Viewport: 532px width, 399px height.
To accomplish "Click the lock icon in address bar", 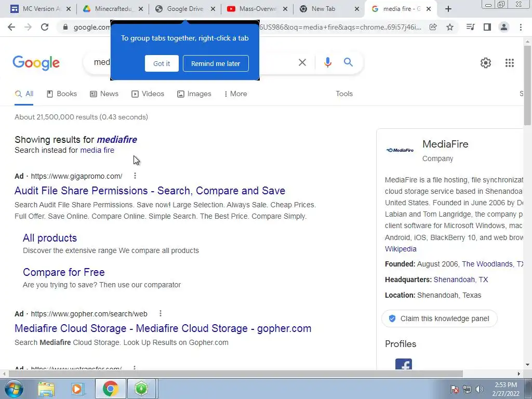I will tap(65, 27).
